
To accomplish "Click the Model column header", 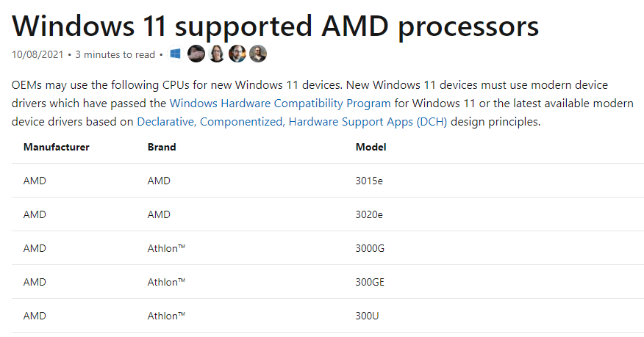I will (371, 147).
